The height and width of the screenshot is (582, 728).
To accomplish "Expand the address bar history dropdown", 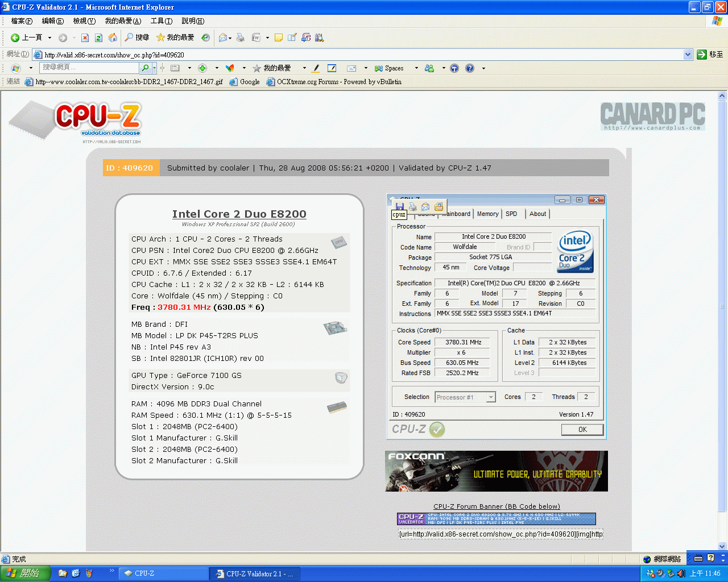I will (x=688, y=55).
